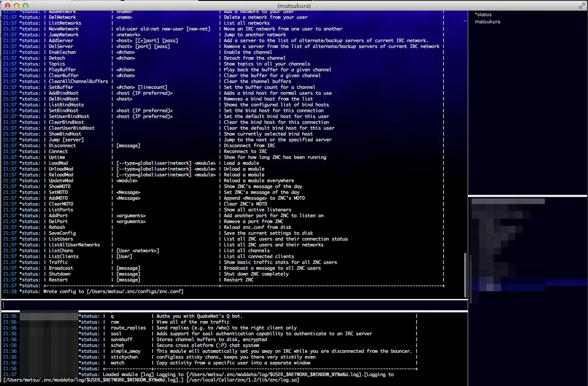Focus the message input field
The width and height of the screenshot is (588, 386).
tap(233, 305)
